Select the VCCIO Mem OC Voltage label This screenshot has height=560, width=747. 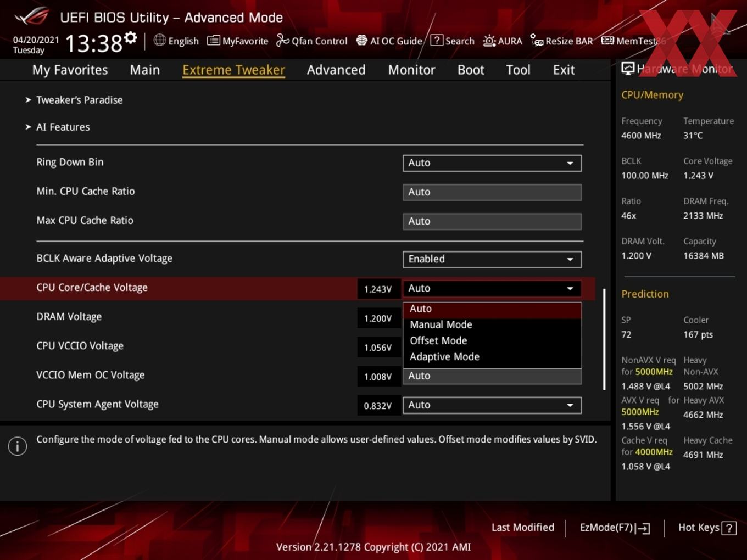(x=91, y=375)
